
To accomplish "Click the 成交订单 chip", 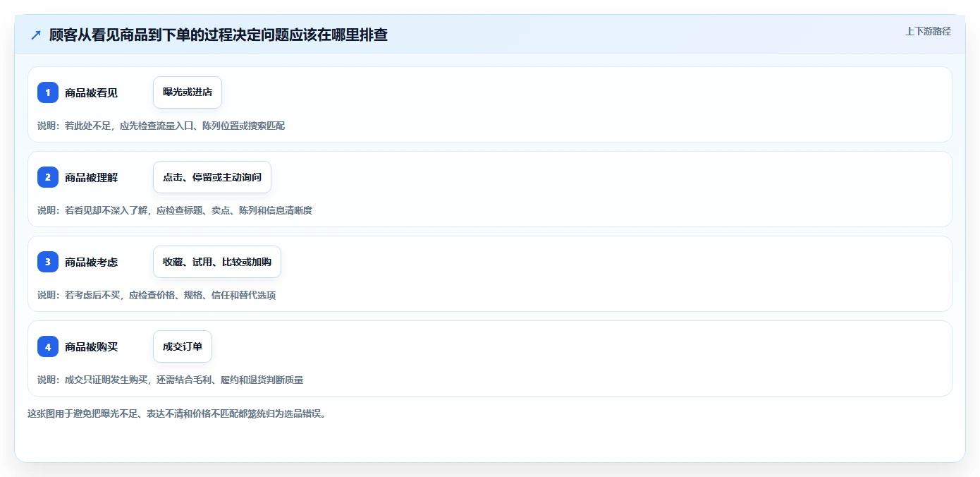I will coord(183,346).
